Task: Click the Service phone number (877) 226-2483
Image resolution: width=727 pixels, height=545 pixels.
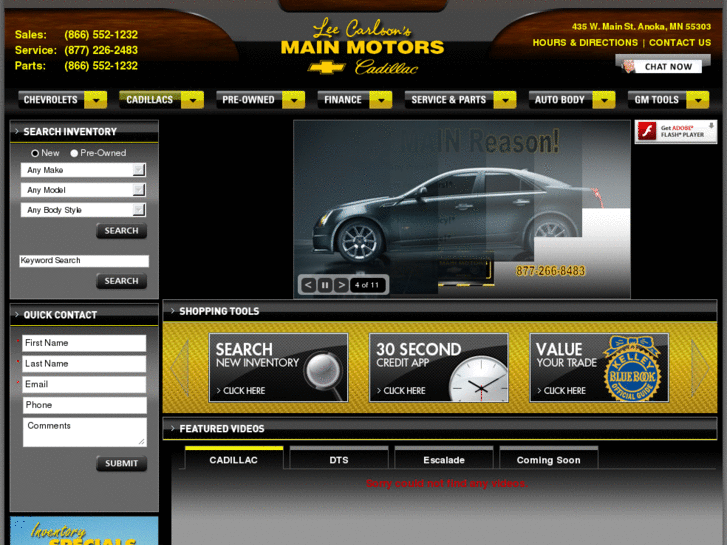Action: [x=101, y=50]
